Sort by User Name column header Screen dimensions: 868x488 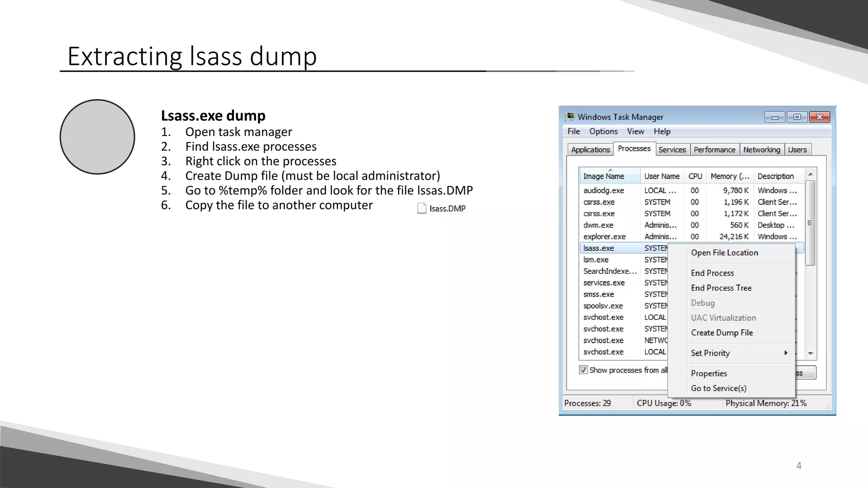[x=662, y=176]
